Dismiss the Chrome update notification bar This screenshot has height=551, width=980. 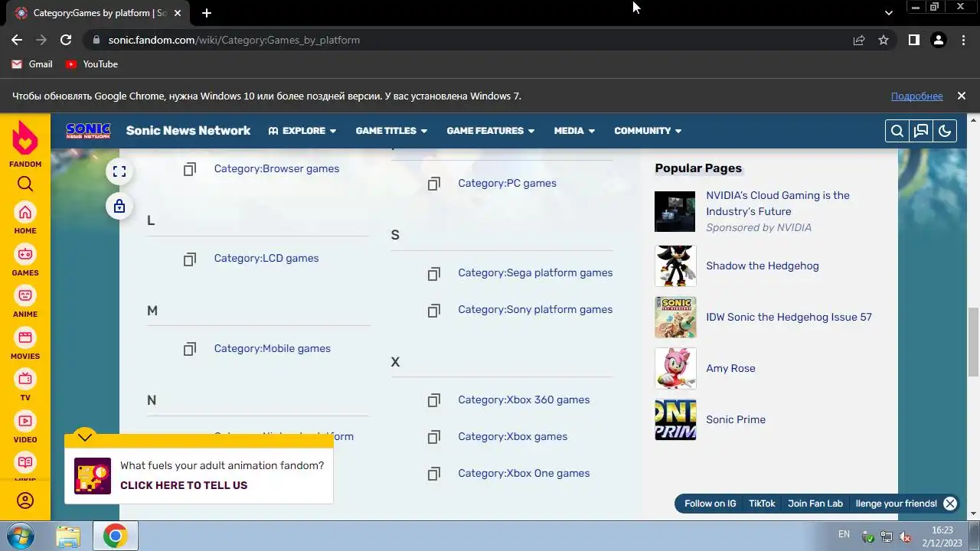(x=962, y=96)
